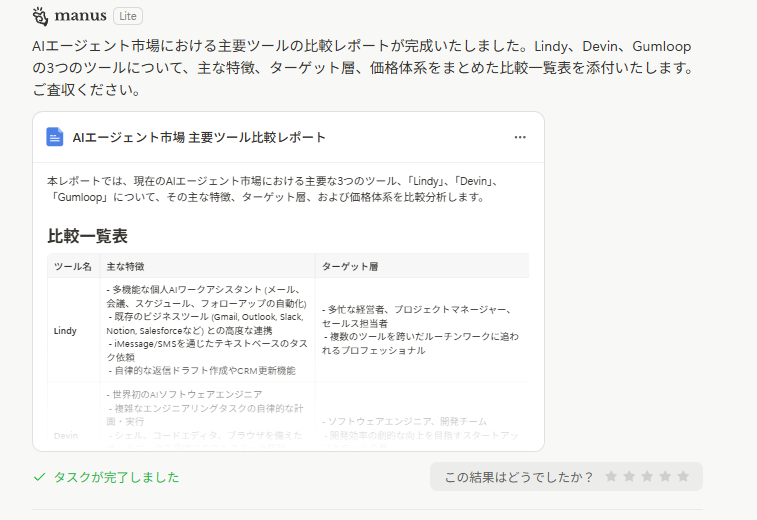Click Lindy's target cell starting 多忙な経営者
Image resolution: width=757 pixels, height=520 pixels.
pos(422,330)
